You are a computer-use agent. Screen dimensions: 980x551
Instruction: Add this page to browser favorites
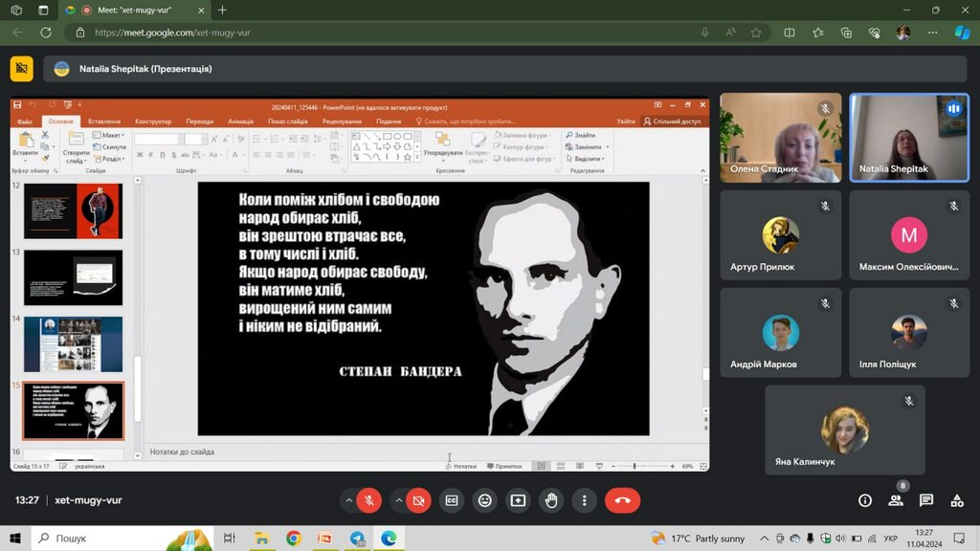[756, 33]
